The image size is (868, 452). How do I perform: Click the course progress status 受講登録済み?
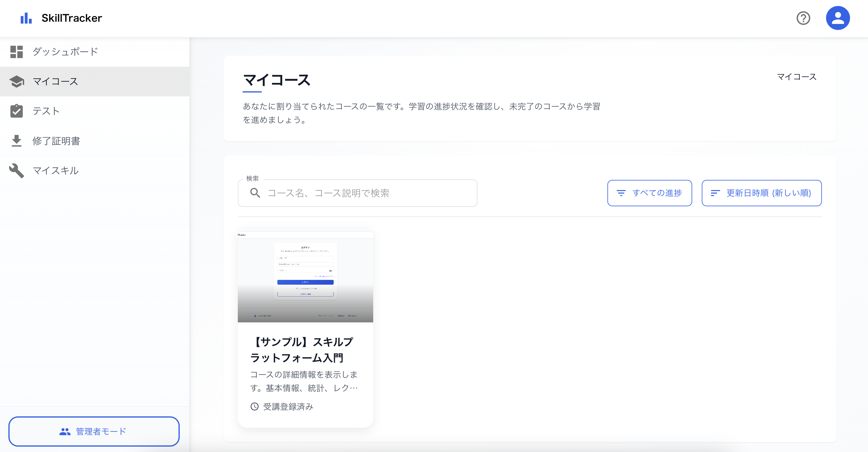click(x=288, y=407)
